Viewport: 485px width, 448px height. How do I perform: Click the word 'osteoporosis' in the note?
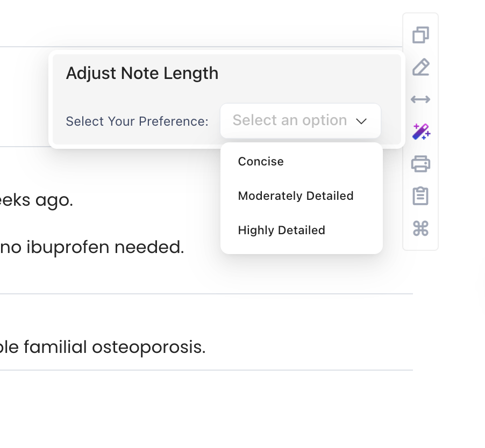[148, 348]
